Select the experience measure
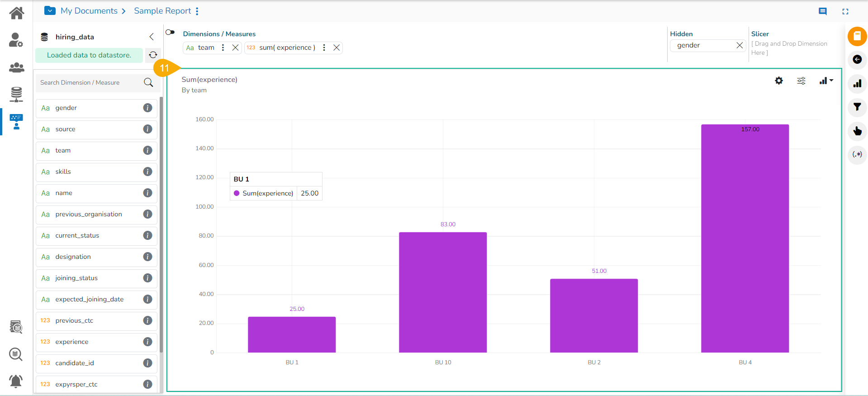 pos(72,342)
